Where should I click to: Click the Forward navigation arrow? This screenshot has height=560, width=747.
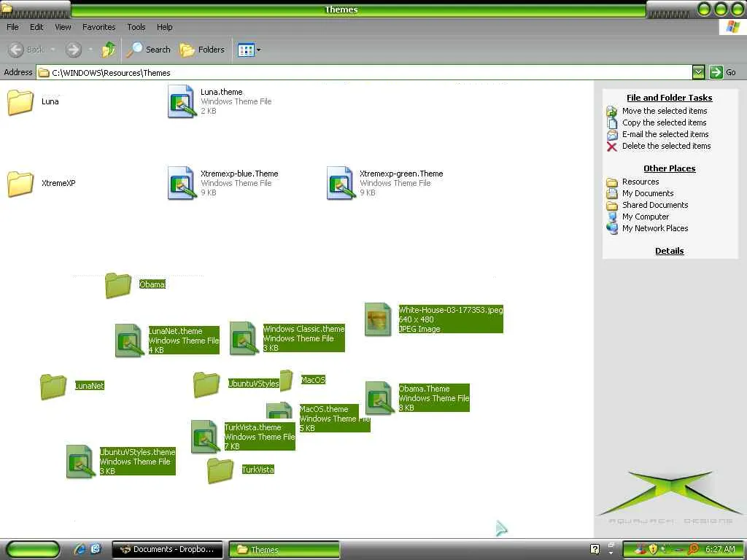tap(74, 50)
